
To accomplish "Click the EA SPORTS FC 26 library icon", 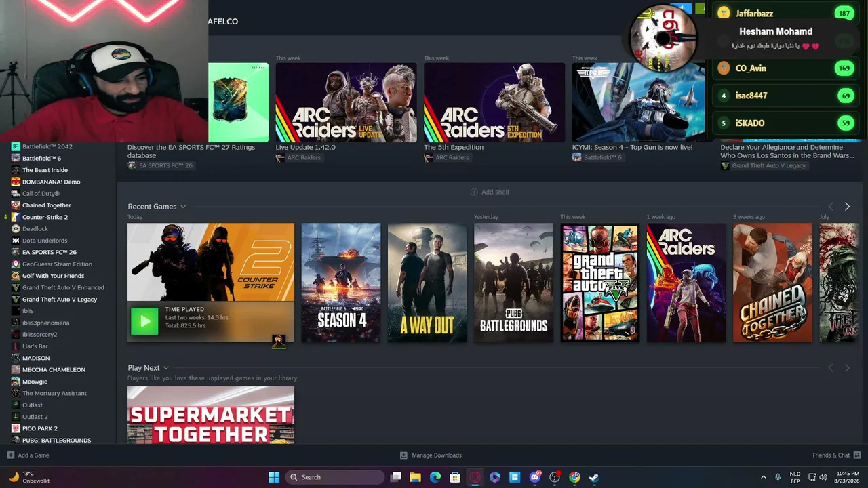I will click(x=16, y=252).
